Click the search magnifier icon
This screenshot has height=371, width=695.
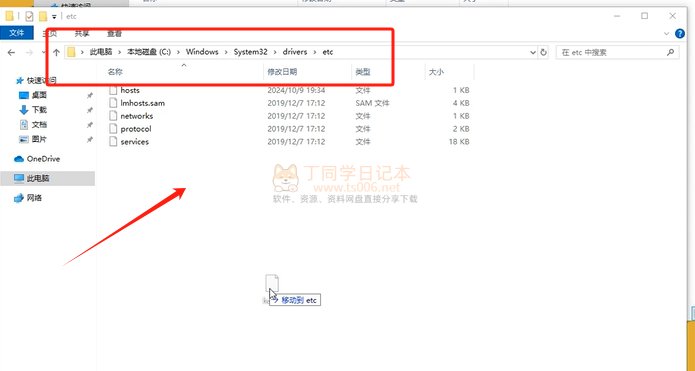click(x=670, y=52)
